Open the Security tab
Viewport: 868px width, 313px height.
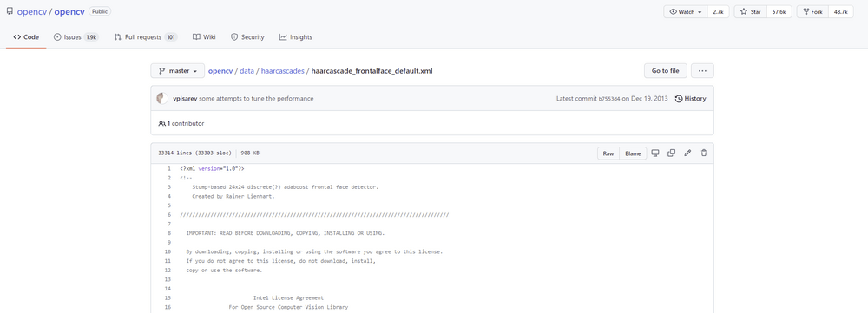coord(247,37)
